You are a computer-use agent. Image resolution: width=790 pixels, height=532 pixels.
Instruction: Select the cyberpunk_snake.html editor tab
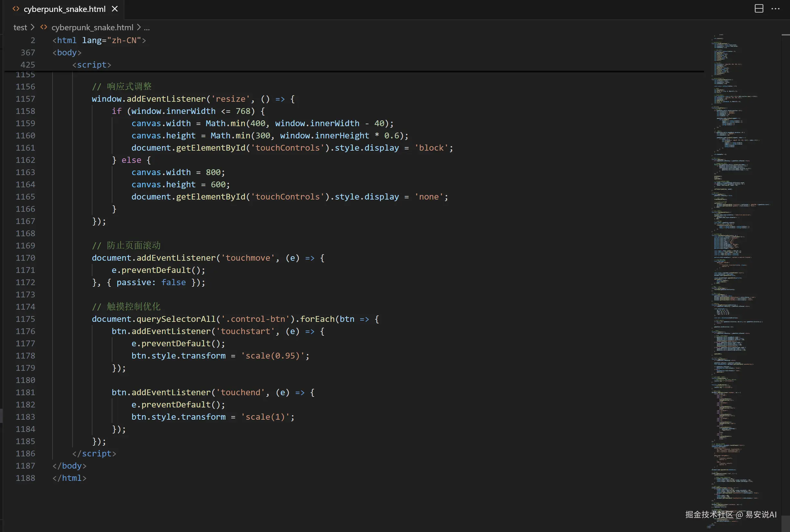pyautogui.click(x=64, y=9)
